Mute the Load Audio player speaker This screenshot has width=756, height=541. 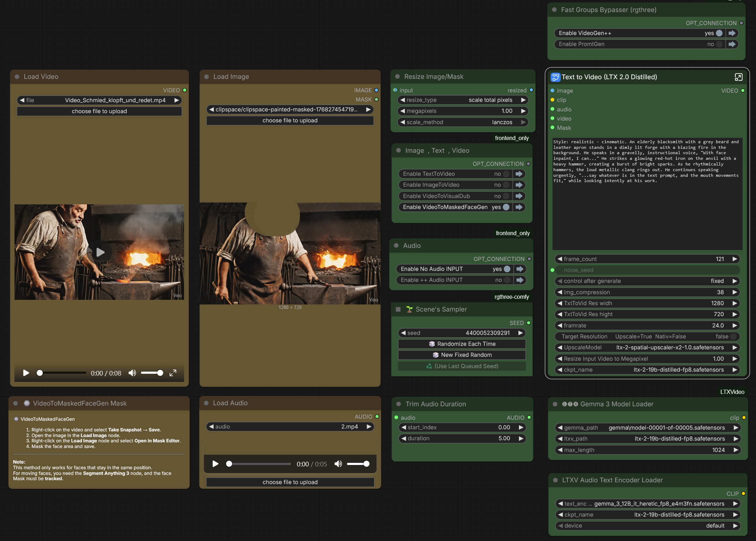tap(338, 464)
